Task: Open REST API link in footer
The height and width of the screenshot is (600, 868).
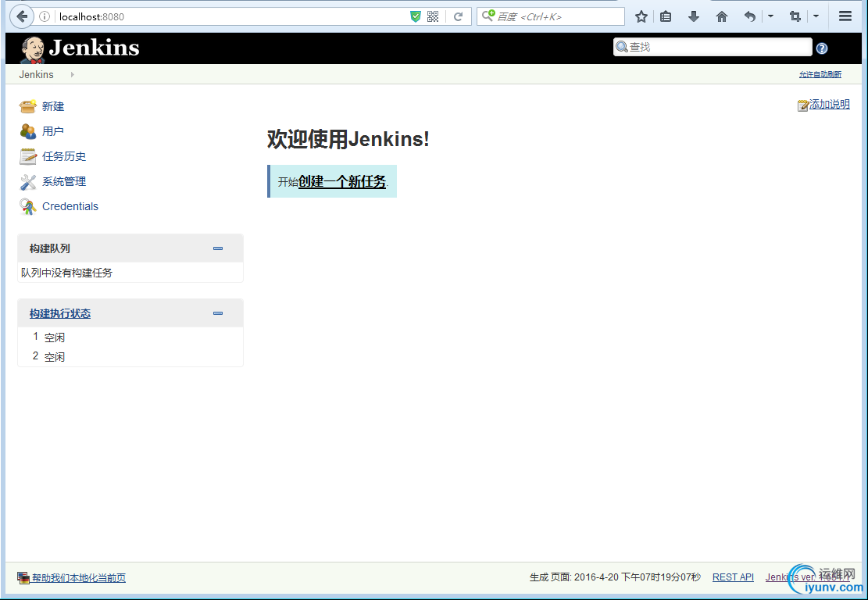Action: point(733,577)
